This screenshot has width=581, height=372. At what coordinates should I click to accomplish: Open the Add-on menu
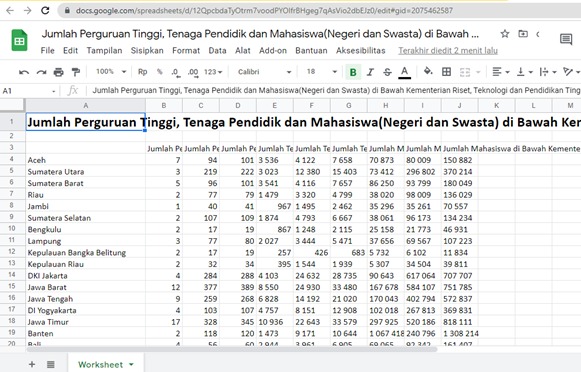coord(273,50)
